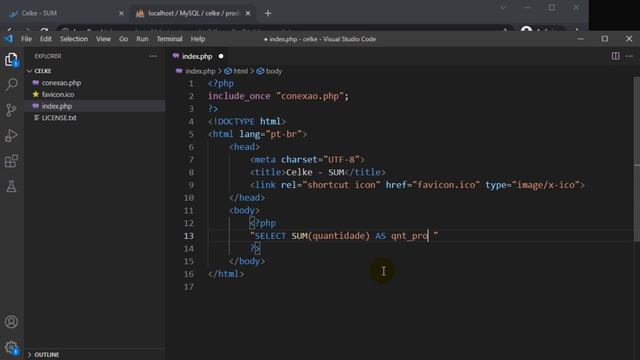
Task: Open the Selection menu
Action: pyautogui.click(x=74, y=39)
